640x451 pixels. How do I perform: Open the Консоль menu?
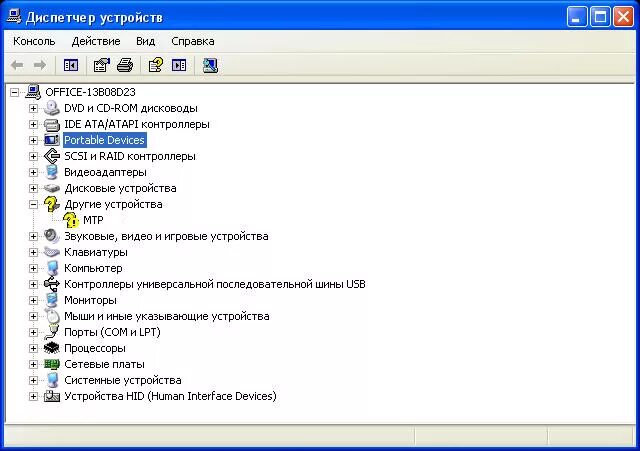pos(34,41)
